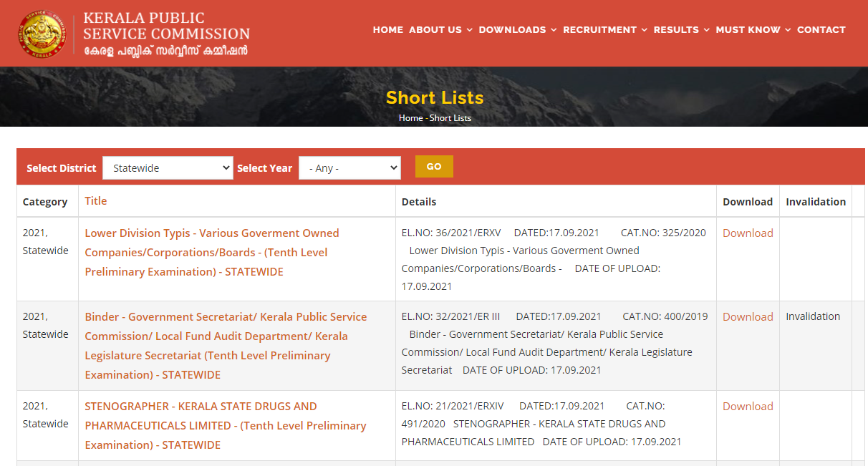Click the Category column header
This screenshot has width=868, height=466.
tap(45, 202)
